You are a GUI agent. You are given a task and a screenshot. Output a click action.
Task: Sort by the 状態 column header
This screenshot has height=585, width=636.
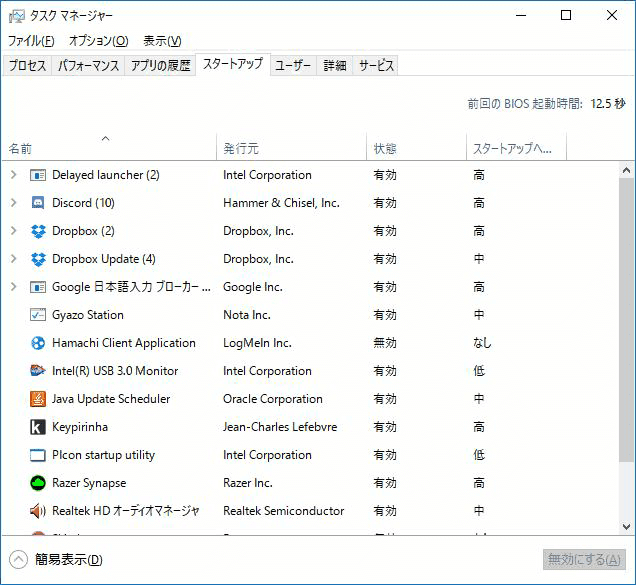coord(416,147)
